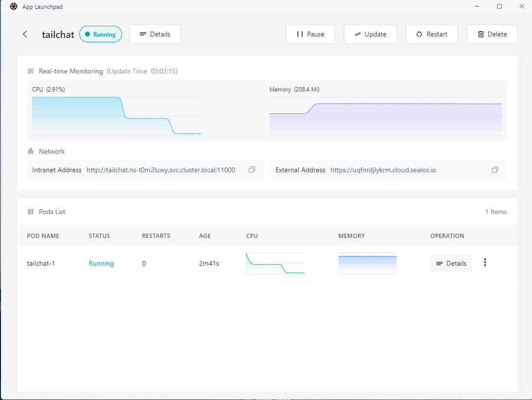Click the Pods List icon

[31, 212]
